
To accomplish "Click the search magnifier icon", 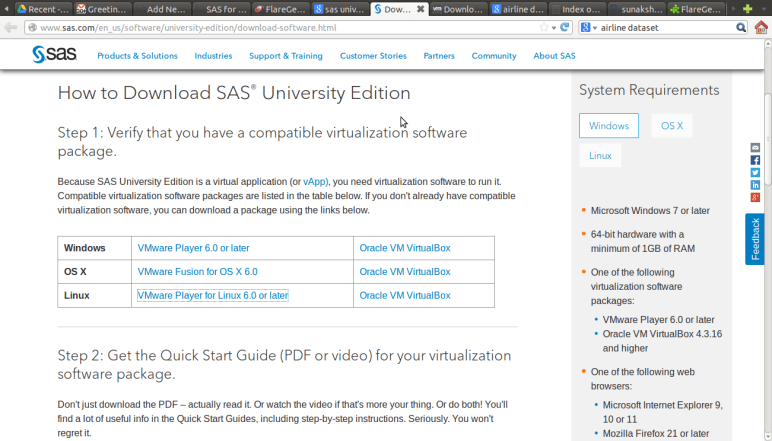I will coord(741,28).
